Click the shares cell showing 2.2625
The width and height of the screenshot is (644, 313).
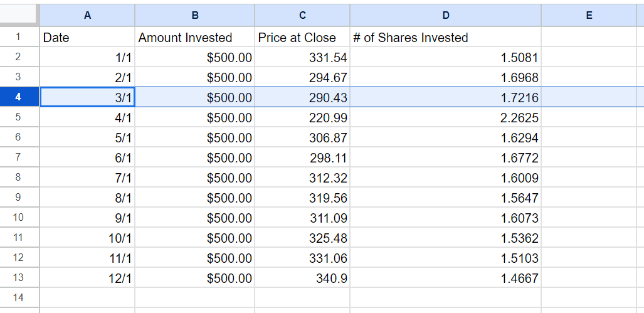click(445, 118)
